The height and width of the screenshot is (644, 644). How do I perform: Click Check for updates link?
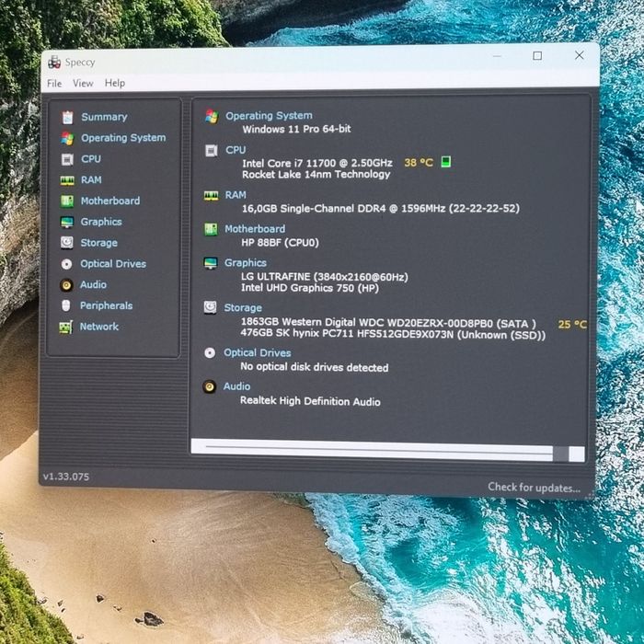coord(534,488)
